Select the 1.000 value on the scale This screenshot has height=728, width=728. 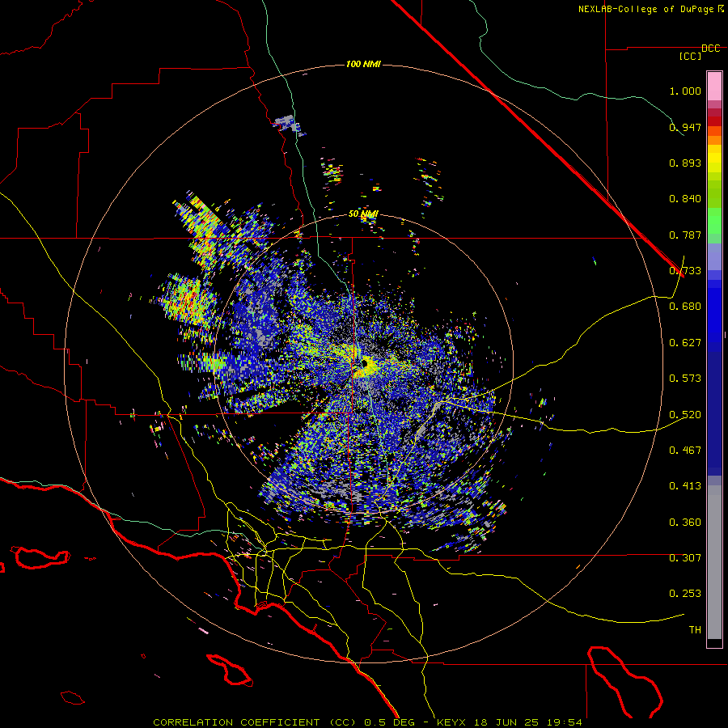(x=685, y=91)
